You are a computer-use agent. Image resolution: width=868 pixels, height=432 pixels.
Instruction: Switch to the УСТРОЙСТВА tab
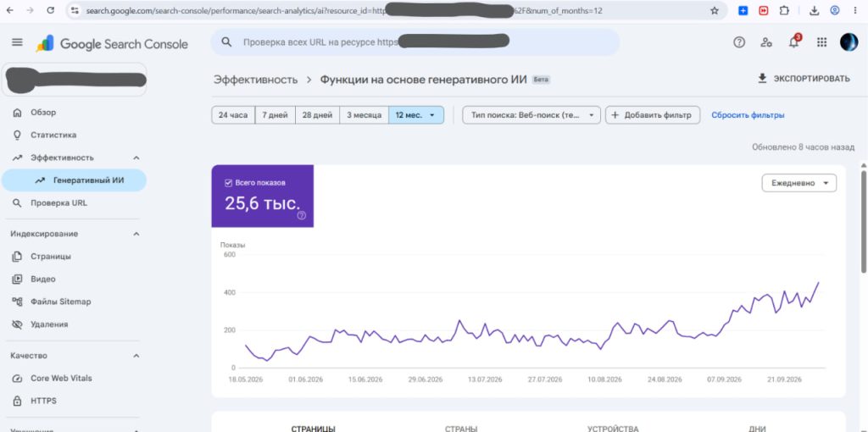(613, 428)
